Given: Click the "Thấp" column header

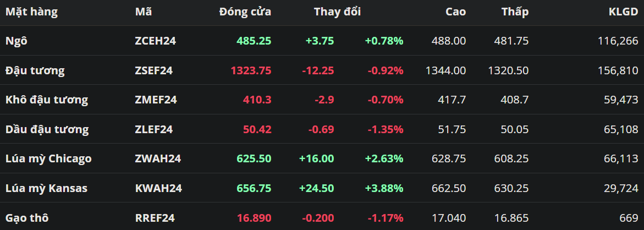Looking at the screenshot, I should point(515,12).
